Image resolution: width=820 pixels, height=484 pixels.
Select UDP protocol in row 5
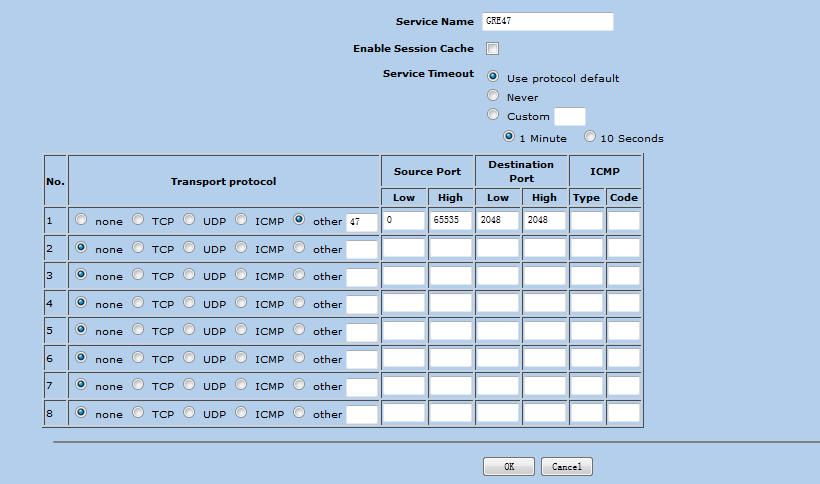189,329
